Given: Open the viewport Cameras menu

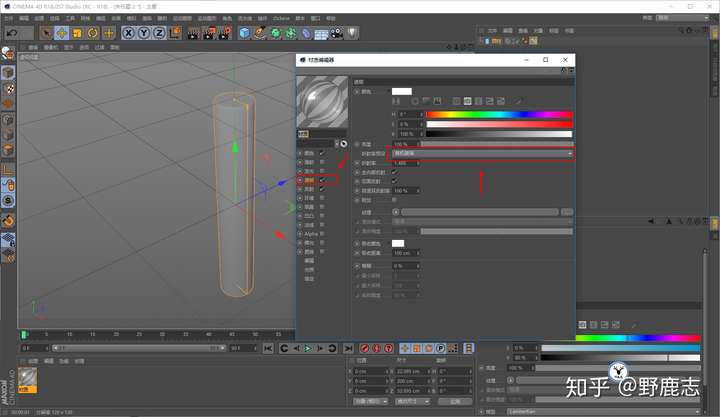Looking at the screenshot, I should click(x=50, y=47).
